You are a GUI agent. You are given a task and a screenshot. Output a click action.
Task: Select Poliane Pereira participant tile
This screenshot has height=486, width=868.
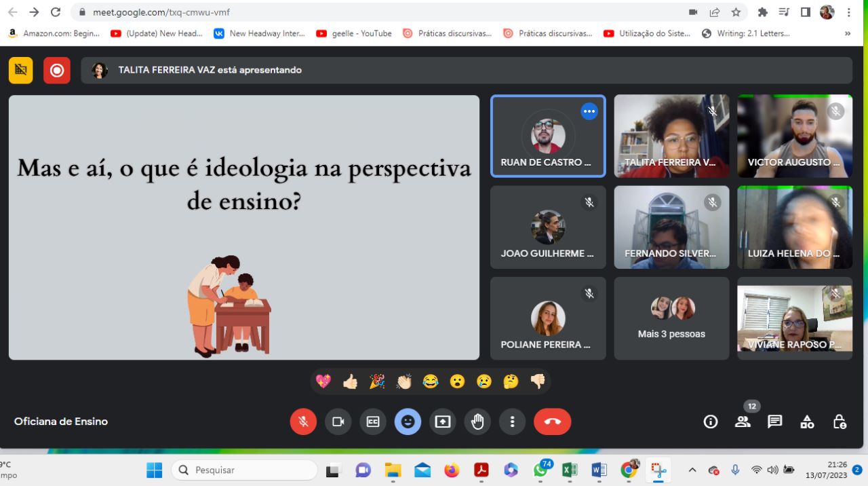pos(548,318)
